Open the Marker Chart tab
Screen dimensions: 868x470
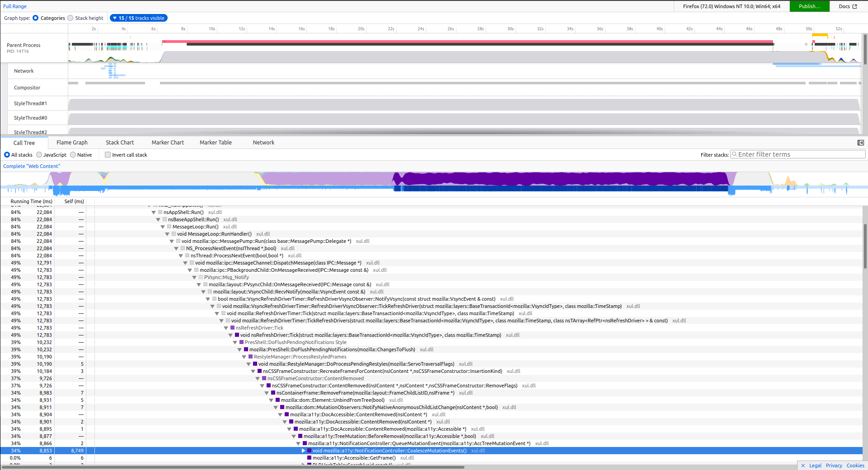click(168, 142)
